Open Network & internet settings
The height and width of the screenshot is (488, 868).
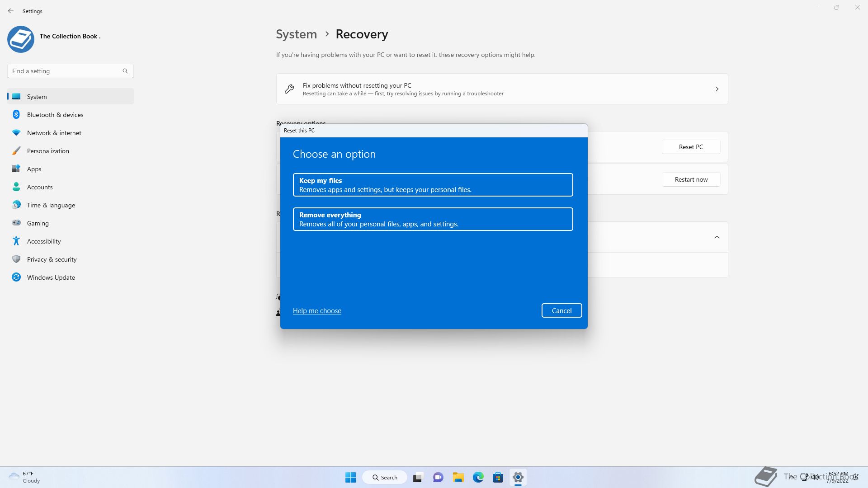(x=54, y=133)
